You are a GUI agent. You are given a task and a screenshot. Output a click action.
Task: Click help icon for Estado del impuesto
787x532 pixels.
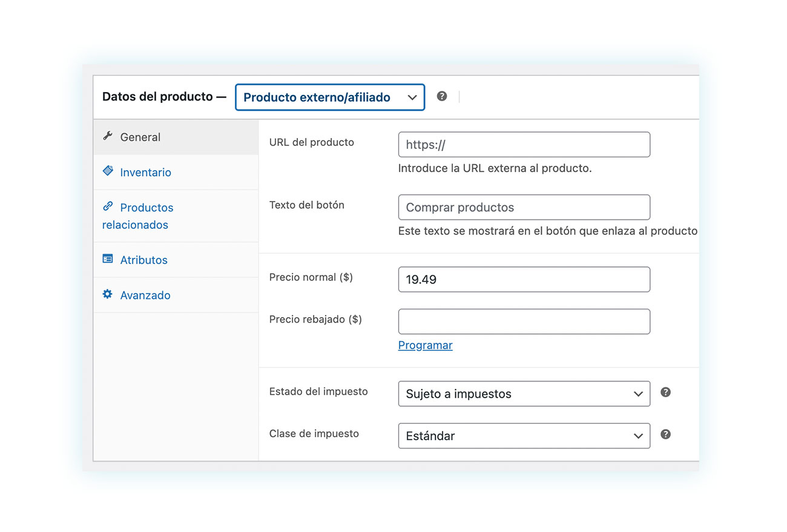[665, 392]
